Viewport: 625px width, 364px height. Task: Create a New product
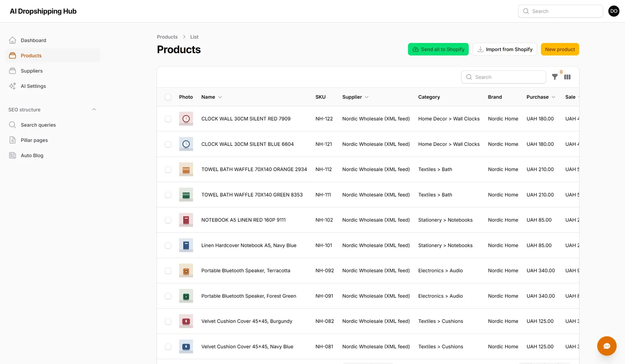click(560, 49)
